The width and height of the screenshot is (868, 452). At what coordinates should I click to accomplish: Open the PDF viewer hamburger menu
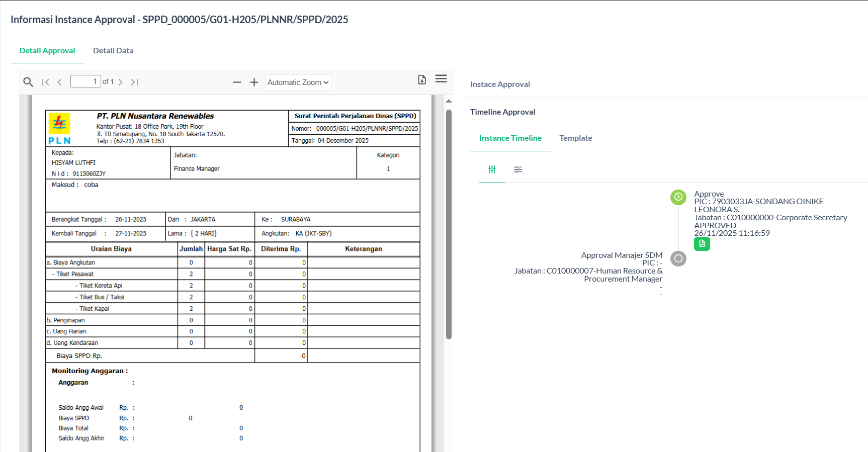(441, 79)
